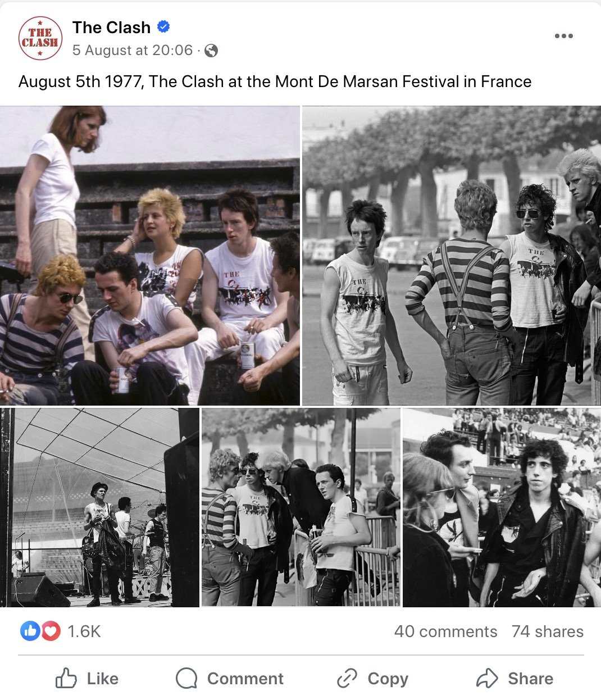This screenshot has height=700, width=601.
Task: View the 74 shares link
Action: (548, 631)
